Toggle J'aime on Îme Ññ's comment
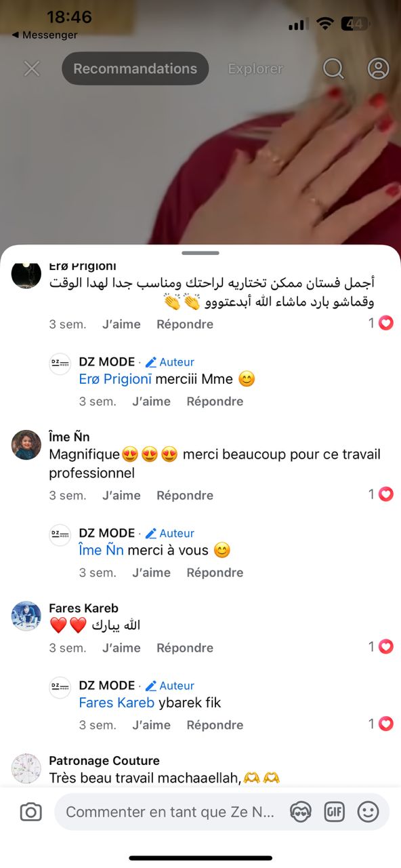This screenshot has height=868, width=401. [121, 495]
